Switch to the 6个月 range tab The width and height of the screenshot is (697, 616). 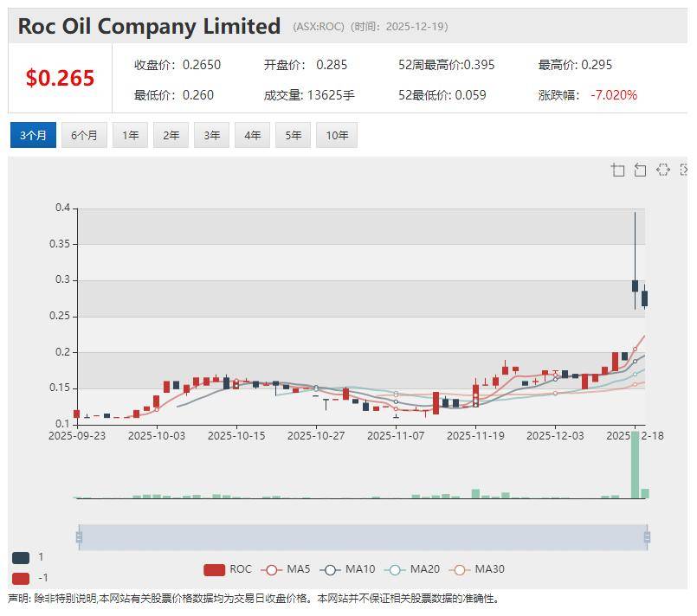84,135
